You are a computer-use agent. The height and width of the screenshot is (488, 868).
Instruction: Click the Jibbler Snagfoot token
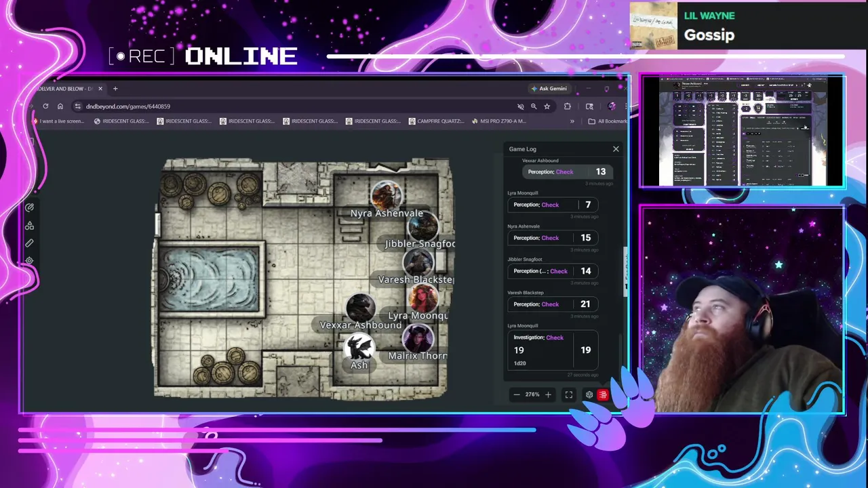pos(424,227)
